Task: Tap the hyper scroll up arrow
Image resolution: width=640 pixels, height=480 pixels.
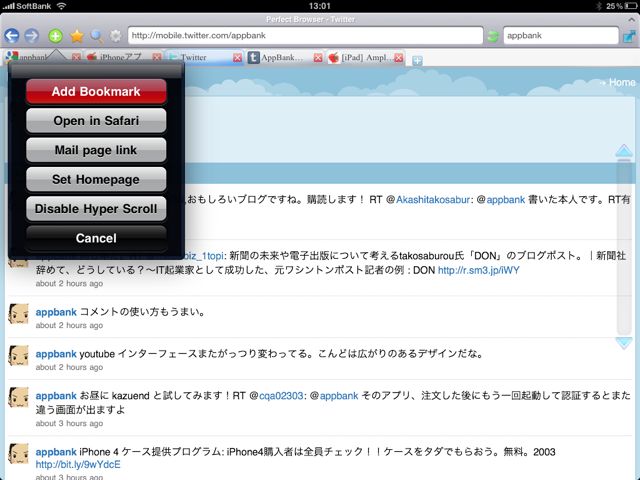Action: [x=624, y=151]
